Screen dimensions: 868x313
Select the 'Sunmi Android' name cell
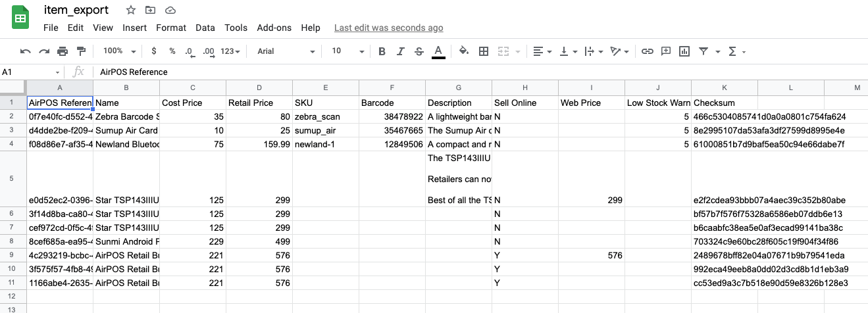coord(126,241)
